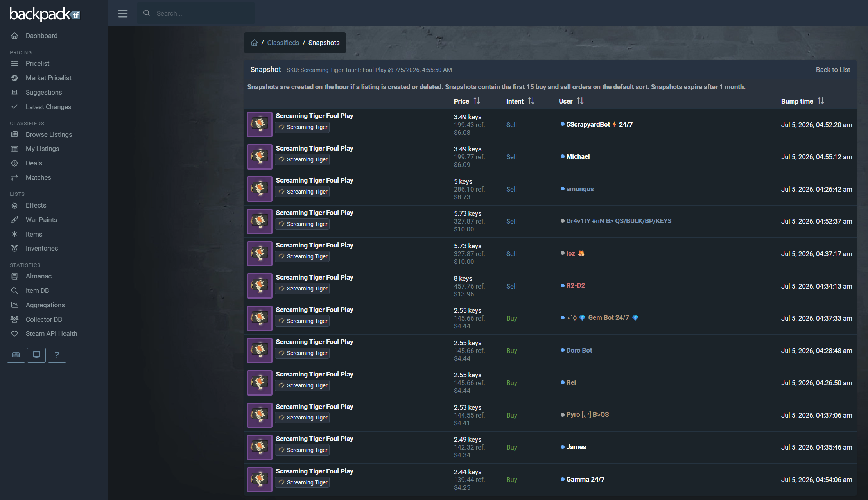Click the item thumbnail in James row
This screenshot has height=500, width=868.
tap(260, 447)
